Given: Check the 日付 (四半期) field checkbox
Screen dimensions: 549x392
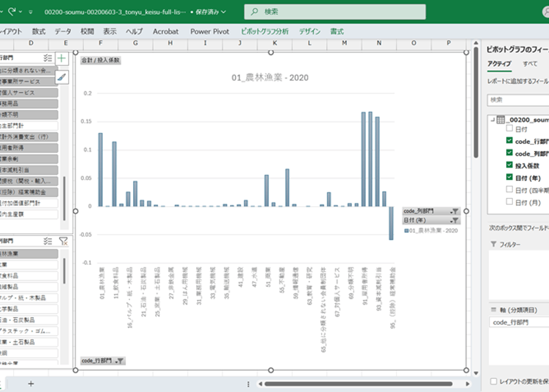Looking at the screenshot, I should (509, 189).
